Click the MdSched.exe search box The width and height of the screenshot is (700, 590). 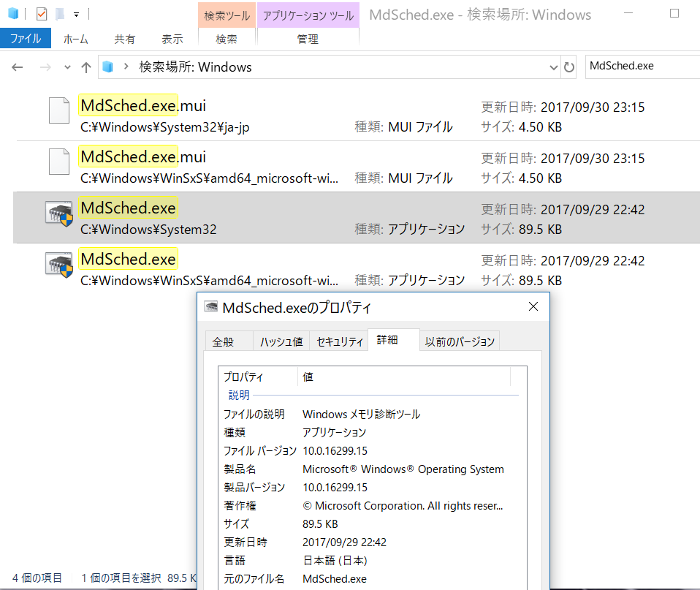(x=643, y=67)
